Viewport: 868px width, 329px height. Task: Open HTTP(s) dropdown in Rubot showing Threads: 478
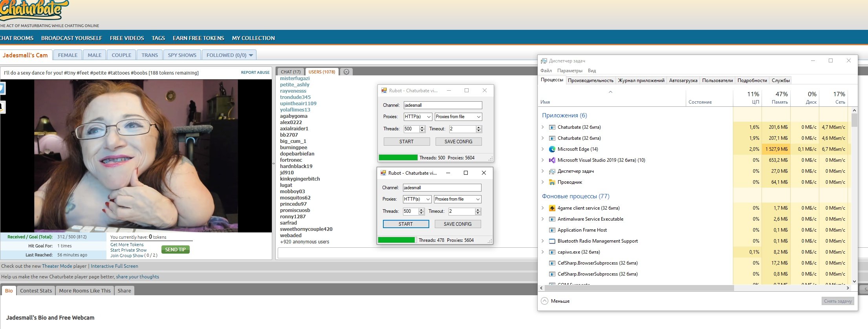[417, 199]
